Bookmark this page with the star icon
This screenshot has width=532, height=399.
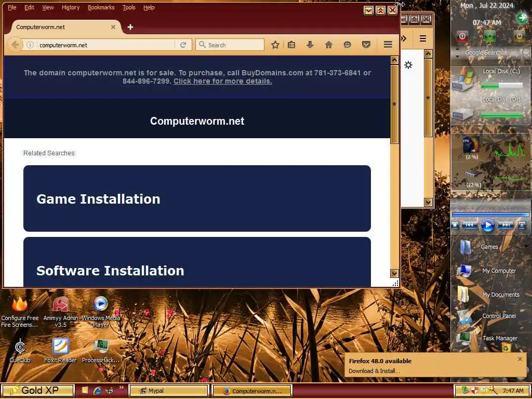click(275, 45)
